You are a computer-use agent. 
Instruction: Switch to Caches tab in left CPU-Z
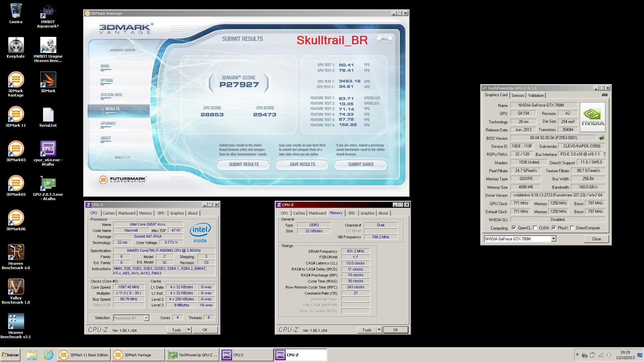pyautogui.click(x=109, y=213)
